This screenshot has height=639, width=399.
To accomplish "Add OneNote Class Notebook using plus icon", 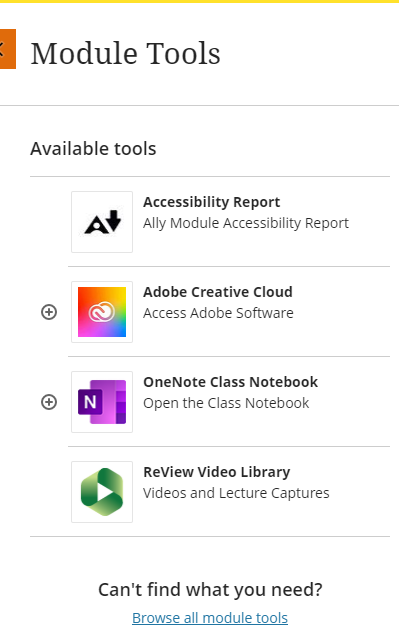I will pyautogui.click(x=49, y=402).
